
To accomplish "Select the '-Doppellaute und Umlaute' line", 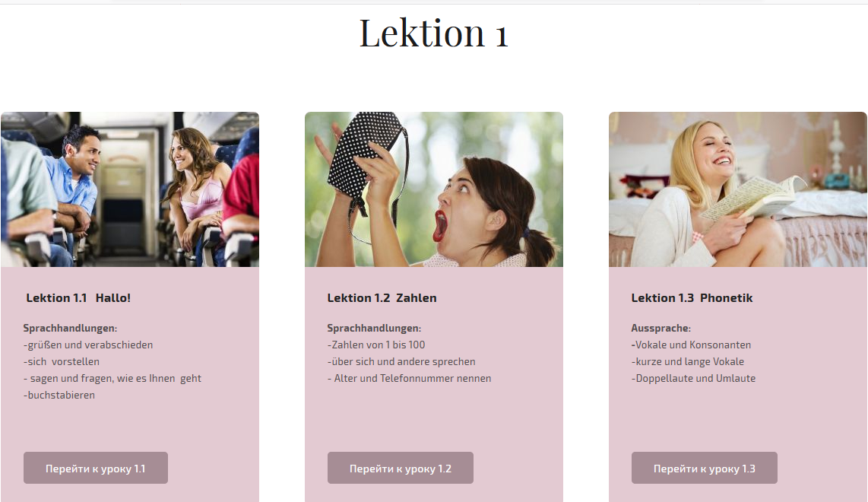I will [x=693, y=379].
